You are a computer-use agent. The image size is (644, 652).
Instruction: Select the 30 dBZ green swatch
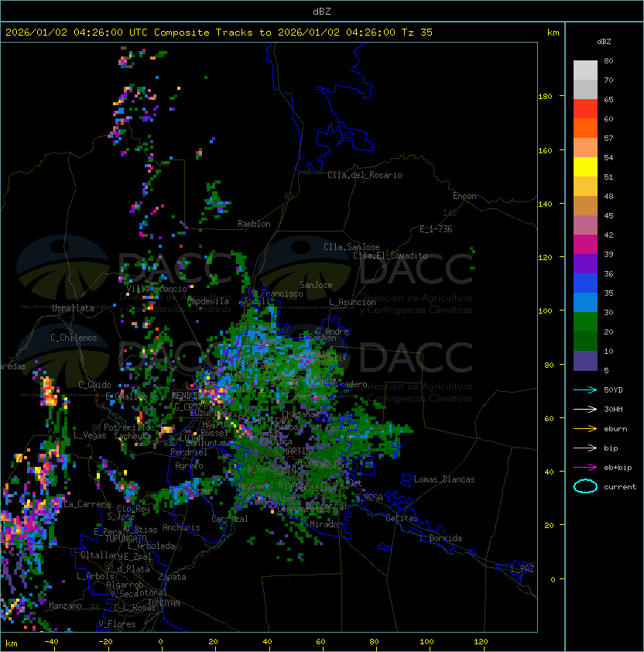point(585,321)
